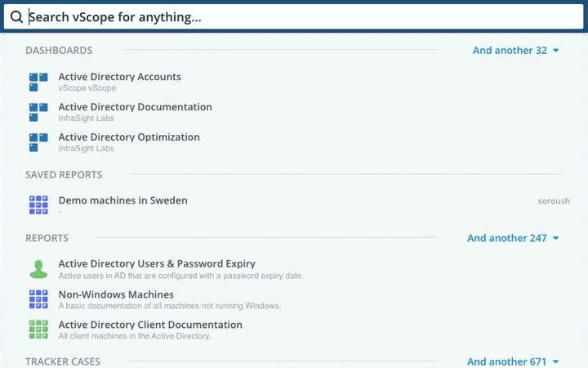Open Active Directory Client Documentation report

click(150, 325)
